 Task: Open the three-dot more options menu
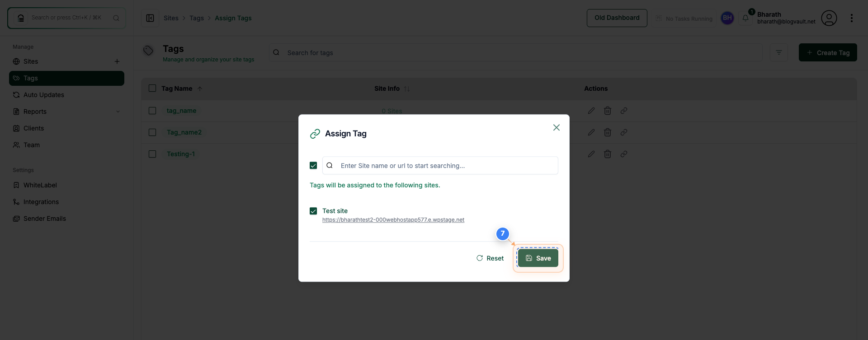[x=852, y=18]
